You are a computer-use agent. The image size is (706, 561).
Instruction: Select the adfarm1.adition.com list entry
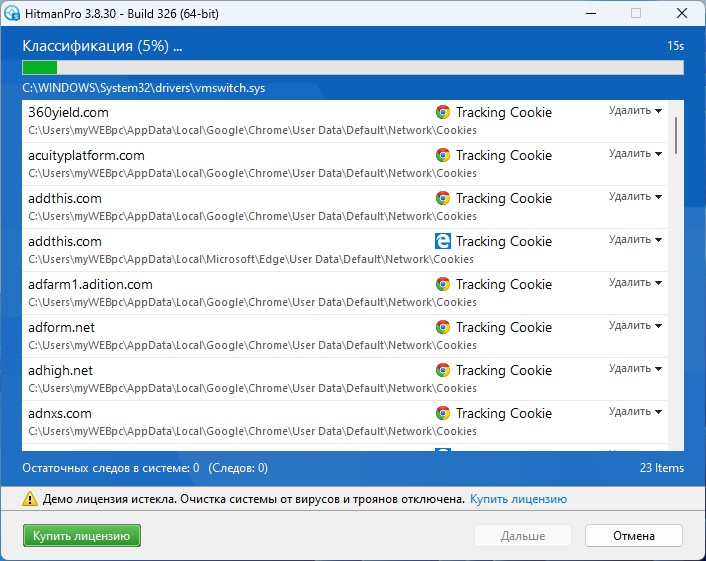click(344, 293)
